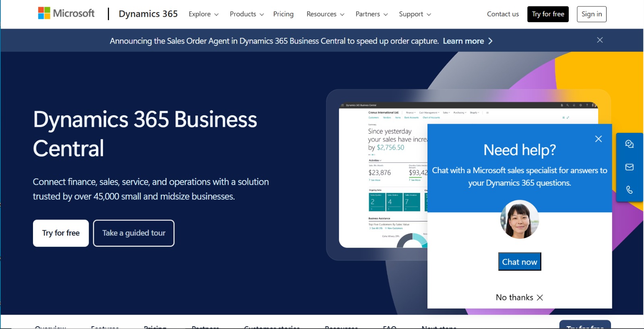Open the chat icon in side rail
This screenshot has width=644, height=329.
pos(630,144)
